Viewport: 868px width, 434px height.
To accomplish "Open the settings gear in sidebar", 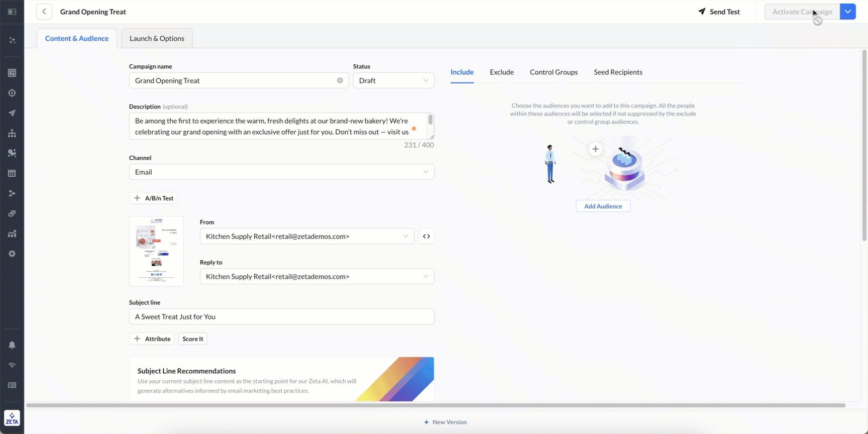I will (12, 254).
